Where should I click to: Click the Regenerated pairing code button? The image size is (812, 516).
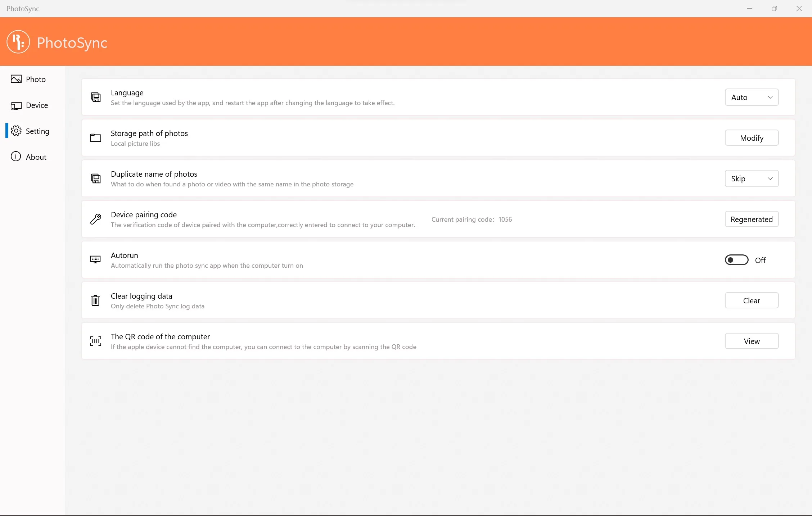coord(752,219)
